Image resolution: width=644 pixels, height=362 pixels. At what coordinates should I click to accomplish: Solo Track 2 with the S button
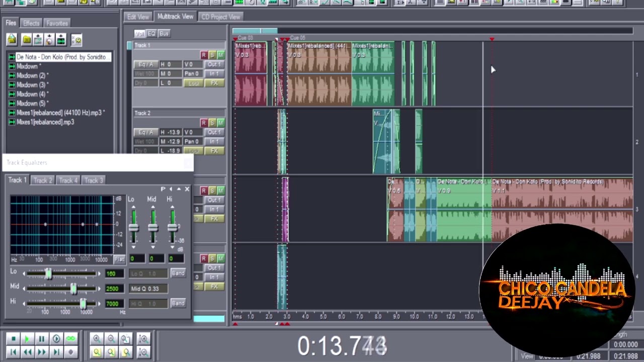(x=212, y=123)
